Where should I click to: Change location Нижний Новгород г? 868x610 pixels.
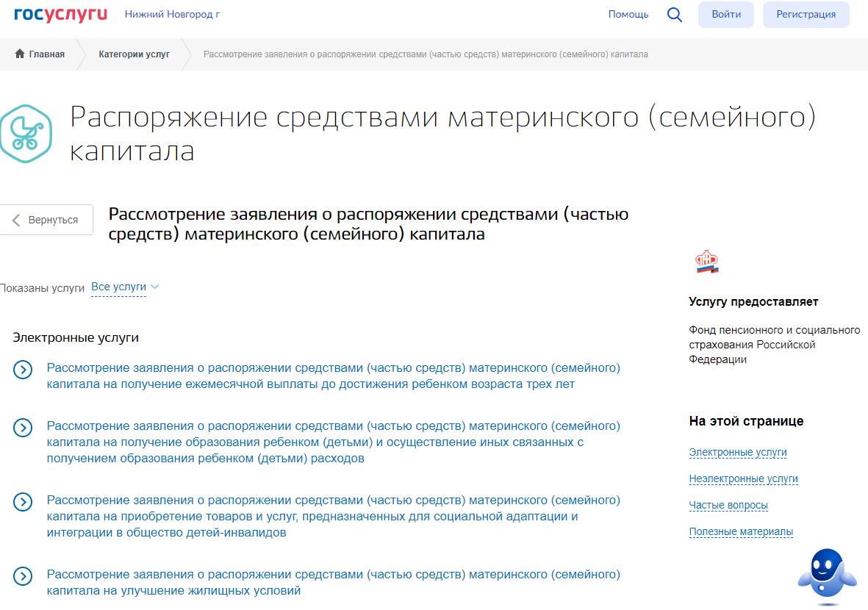(x=172, y=15)
